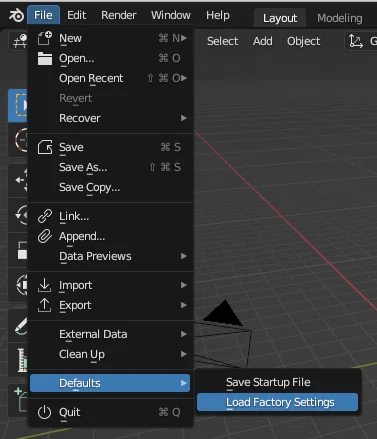377x439 pixels.
Task: Click the Export upload-arrow icon
Action: 45,305
